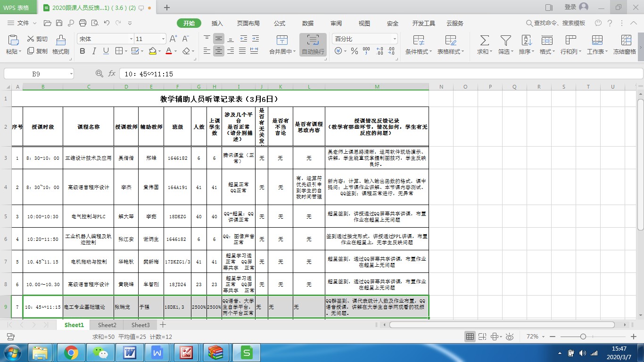The height and width of the screenshot is (362, 644).
Task: Open the 文件 file menu
Action: tap(22, 23)
